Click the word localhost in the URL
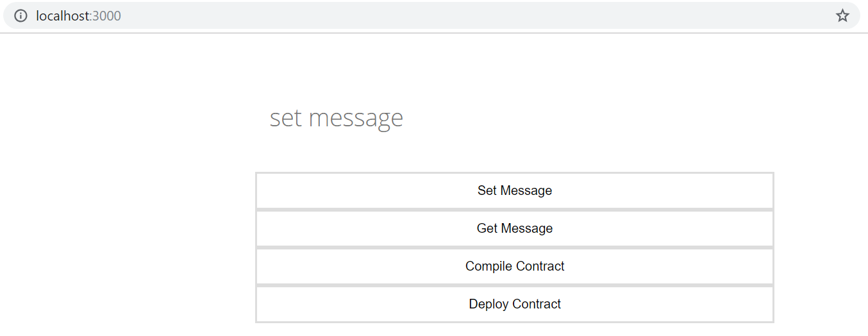868x336 pixels. point(62,16)
